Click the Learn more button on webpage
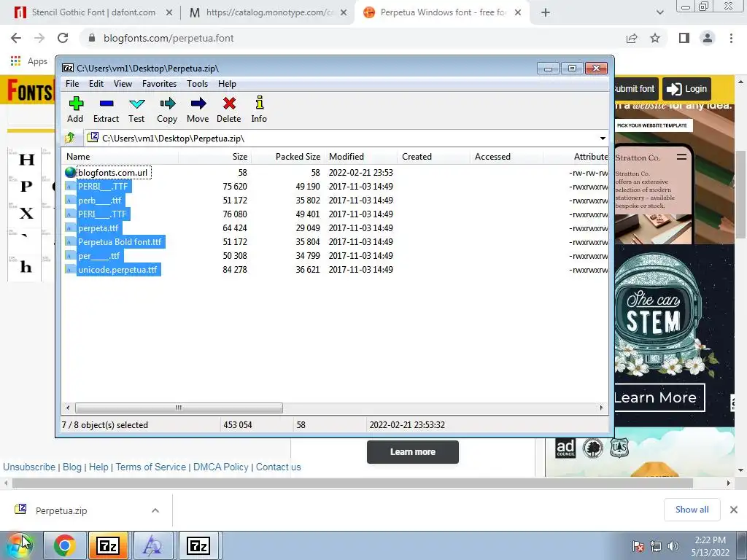 point(413,452)
